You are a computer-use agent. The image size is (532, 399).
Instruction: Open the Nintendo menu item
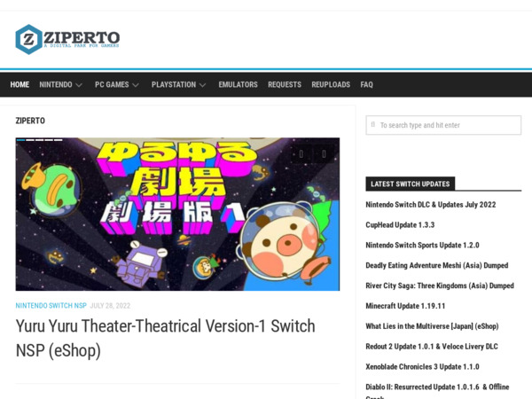click(x=56, y=84)
